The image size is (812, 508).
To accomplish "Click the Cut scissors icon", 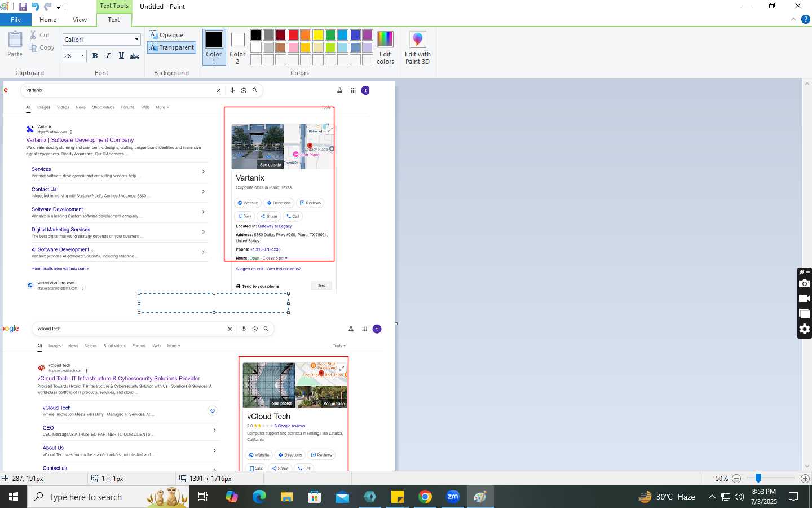I will 33,35.
